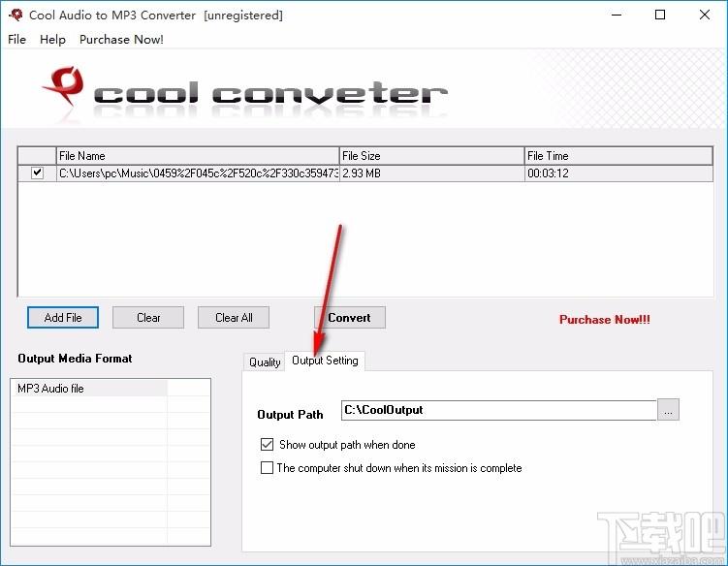Select MP3 Audio file output format

[88, 389]
